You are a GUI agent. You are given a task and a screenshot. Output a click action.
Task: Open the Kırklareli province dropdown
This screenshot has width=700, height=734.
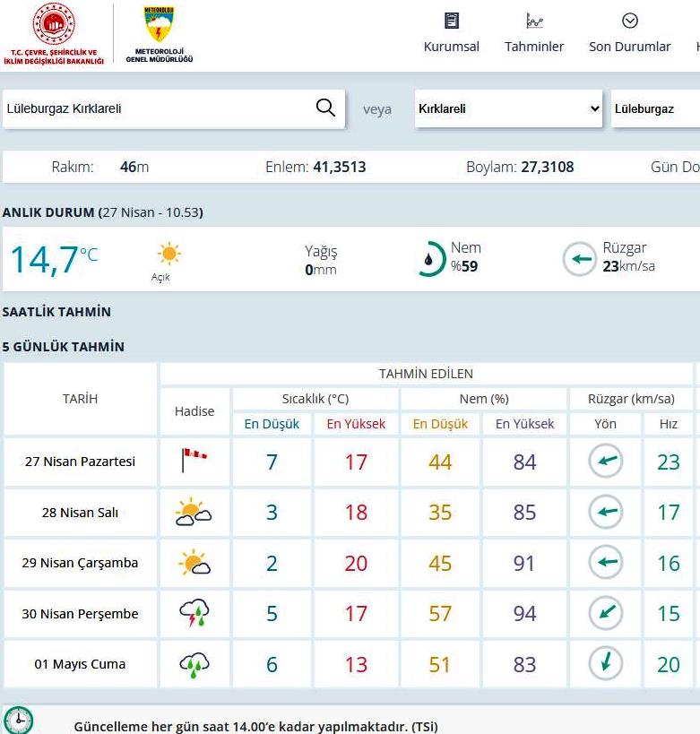[508, 108]
